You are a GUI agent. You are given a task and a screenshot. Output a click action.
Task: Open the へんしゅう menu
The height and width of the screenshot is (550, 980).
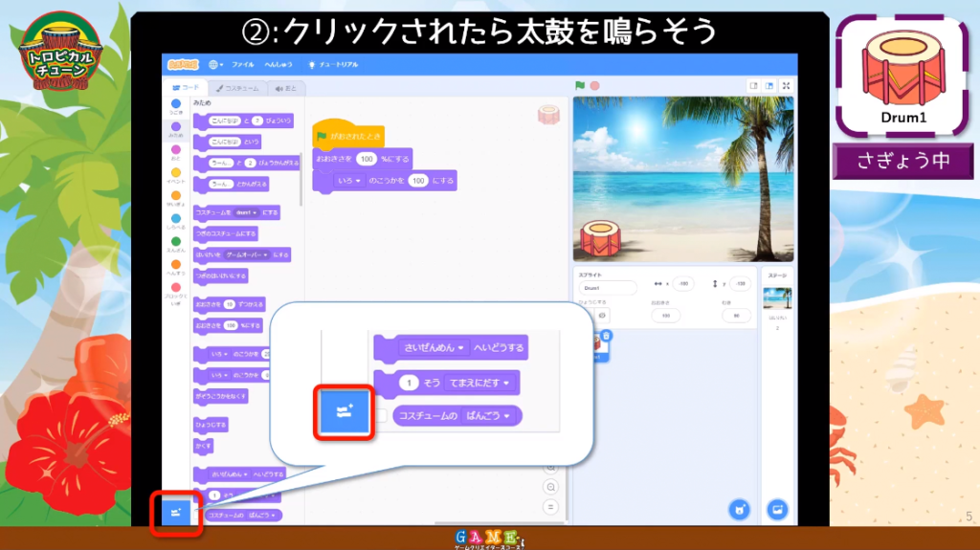(x=278, y=64)
